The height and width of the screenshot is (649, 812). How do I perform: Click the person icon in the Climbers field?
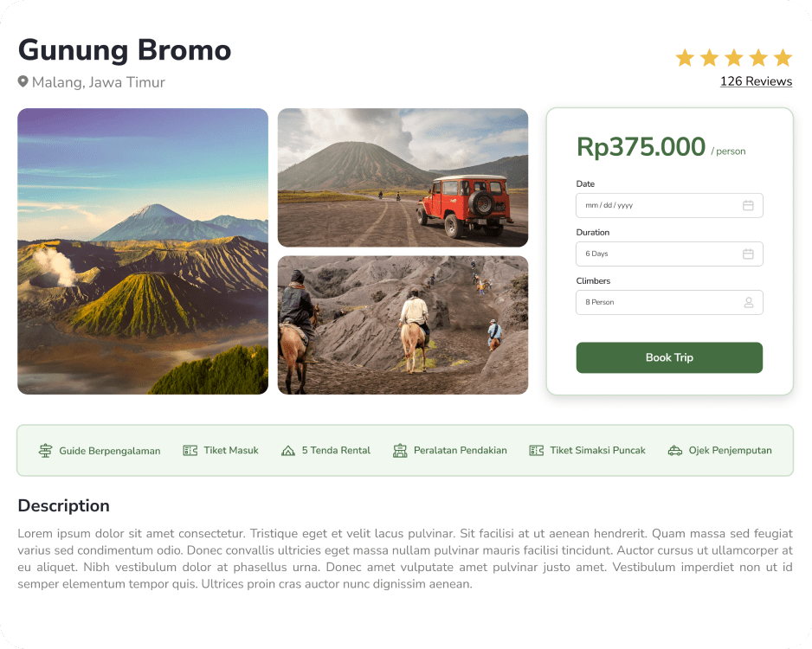(x=748, y=302)
